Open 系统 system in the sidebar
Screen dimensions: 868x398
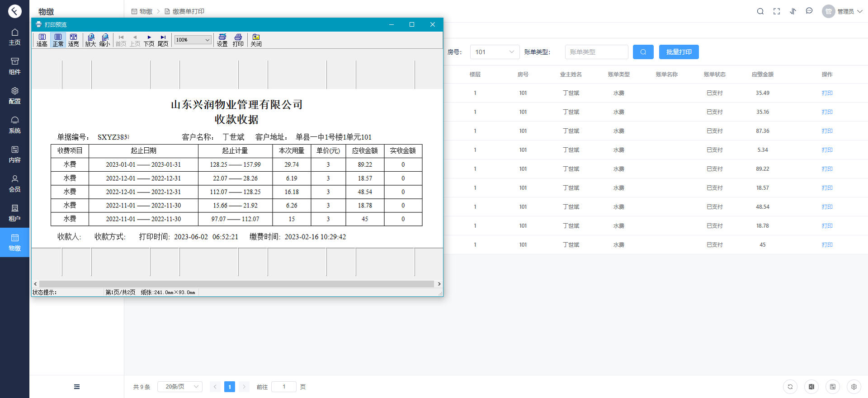point(14,125)
